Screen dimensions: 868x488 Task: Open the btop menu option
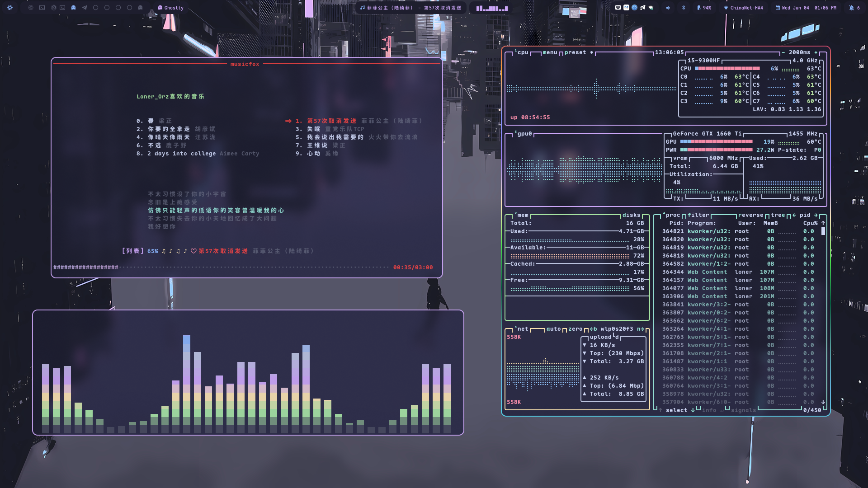point(550,52)
